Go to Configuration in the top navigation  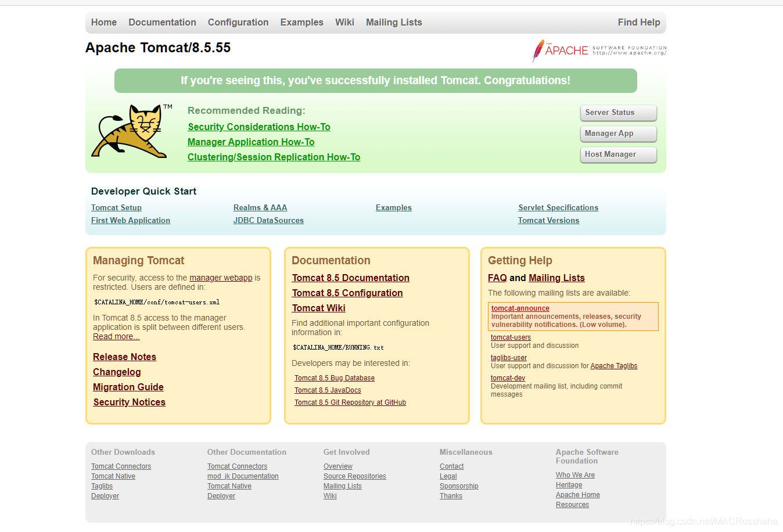(x=238, y=22)
